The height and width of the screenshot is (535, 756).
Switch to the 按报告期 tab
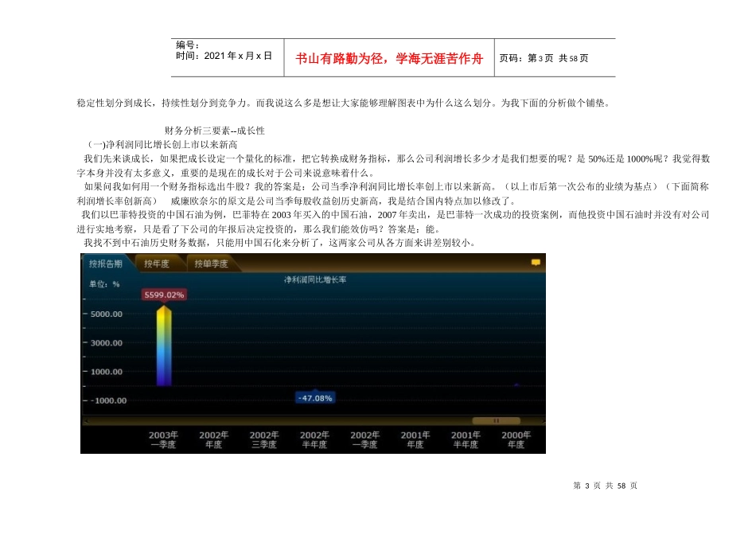(106, 264)
